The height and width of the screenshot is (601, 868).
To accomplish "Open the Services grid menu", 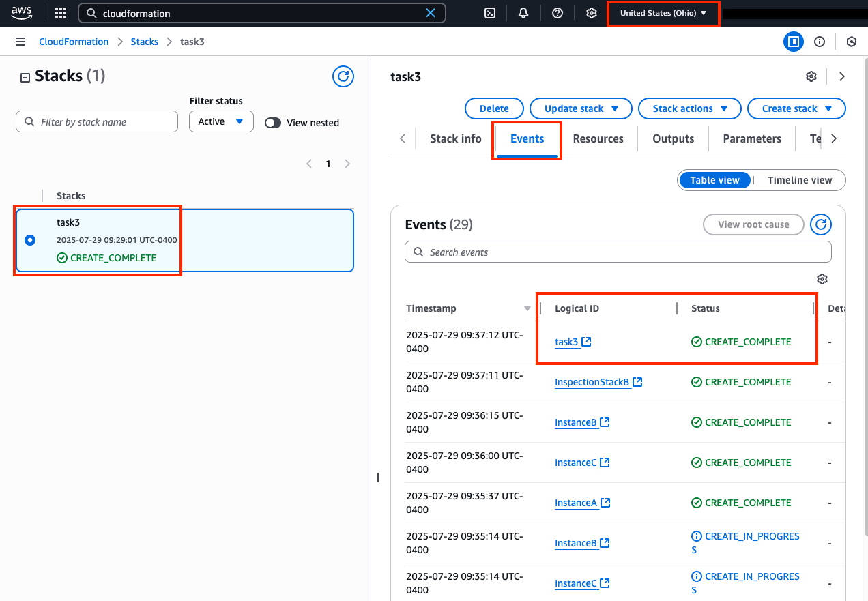I will [x=61, y=13].
